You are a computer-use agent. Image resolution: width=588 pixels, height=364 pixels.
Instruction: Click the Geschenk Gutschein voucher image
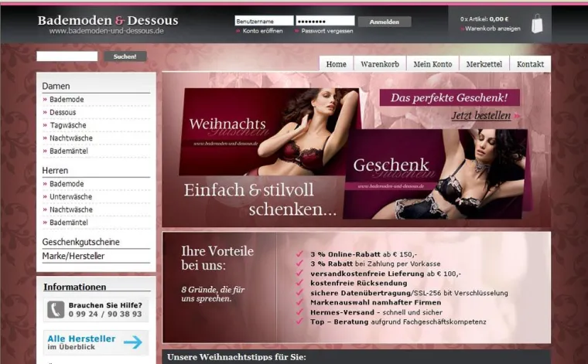pyautogui.click(x=436, y=175)
